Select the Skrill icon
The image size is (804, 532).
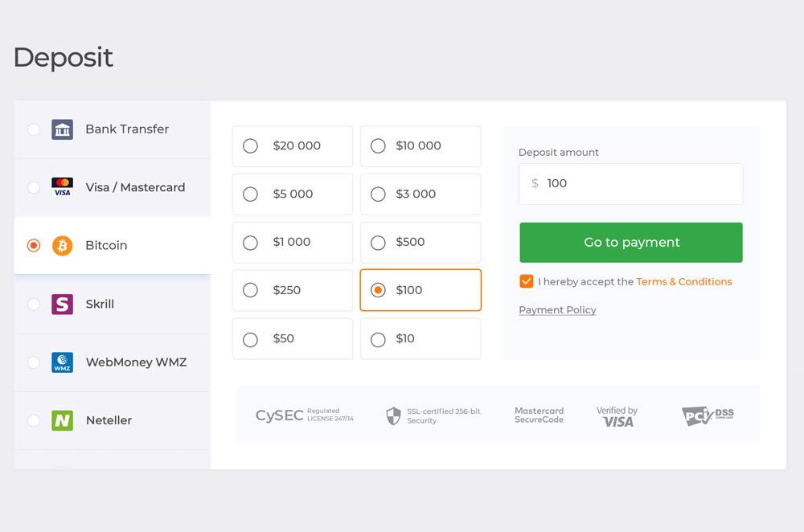tap(62, 304)
